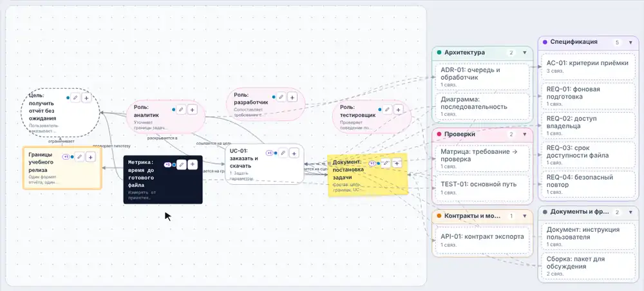The image size is (644, 291).
Task: Add child to 'Цель: получить отчёт' node
Action: click(86, 98)
